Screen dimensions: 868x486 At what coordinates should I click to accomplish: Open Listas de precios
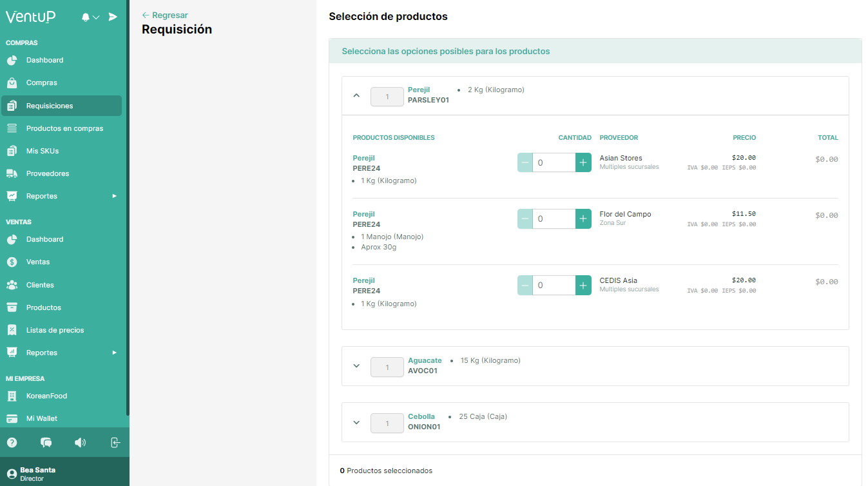coord(55,330)
